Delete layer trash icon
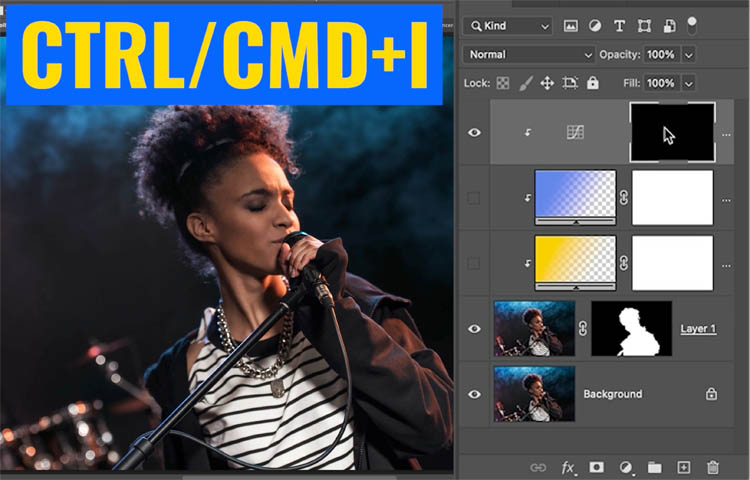Viewport: 750px width, 480px height. click(713, 467)
